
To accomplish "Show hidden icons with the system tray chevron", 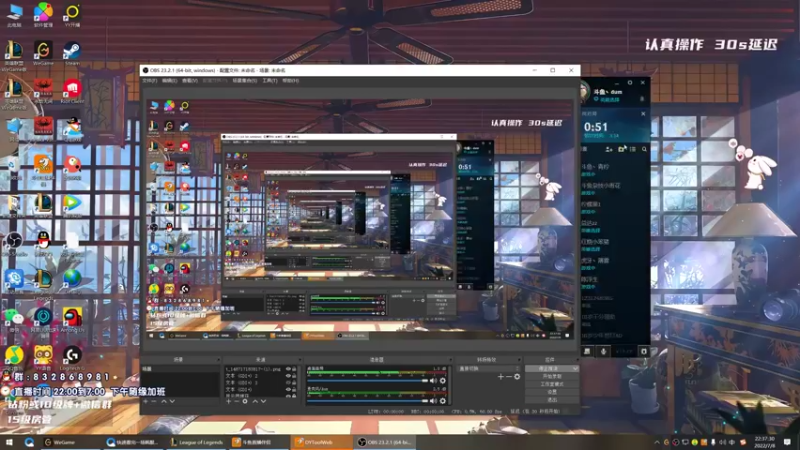I will point(657,442).
